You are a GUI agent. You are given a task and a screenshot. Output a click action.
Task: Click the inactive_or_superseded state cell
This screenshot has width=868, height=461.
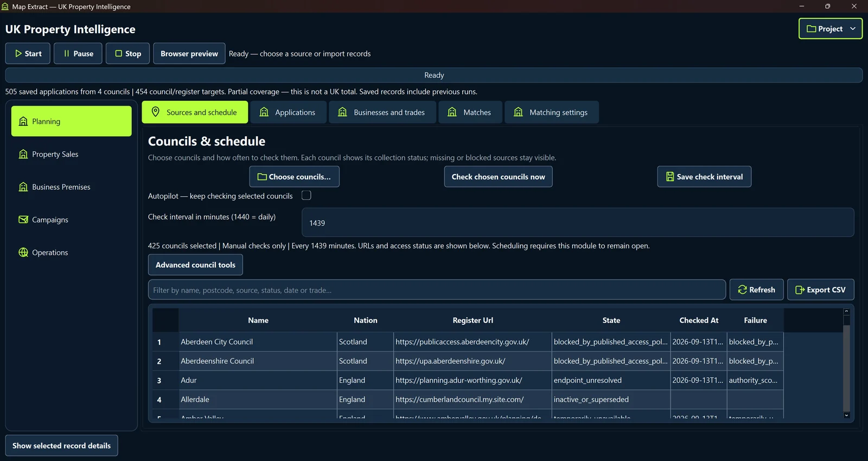(x=611, y=400)
